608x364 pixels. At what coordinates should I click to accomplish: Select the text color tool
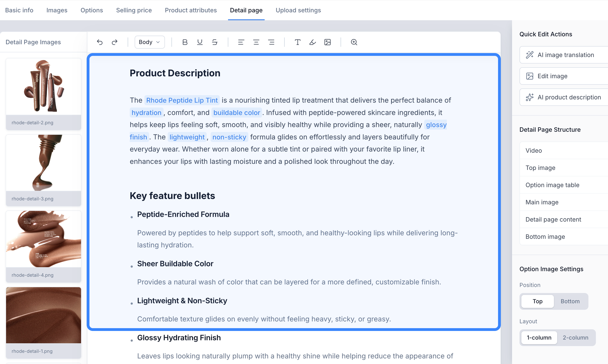pos(297,42)
